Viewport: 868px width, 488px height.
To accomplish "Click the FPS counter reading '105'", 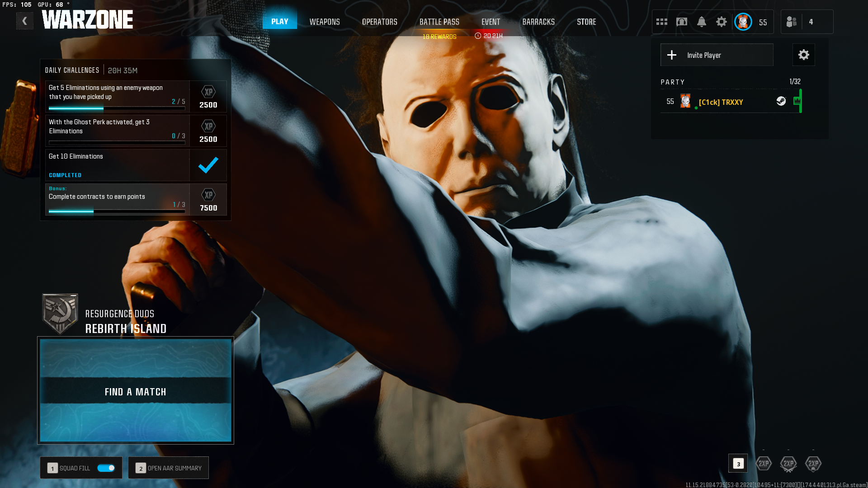I will [x=26, y=5].
